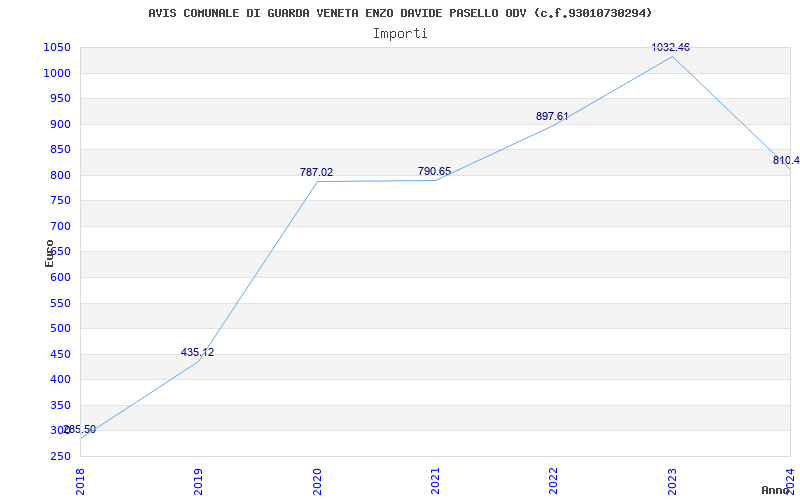Click the Anno x-axis title
Image resolution: width=800 pixels, height=500 pixels.
click(x=775, y=490)
